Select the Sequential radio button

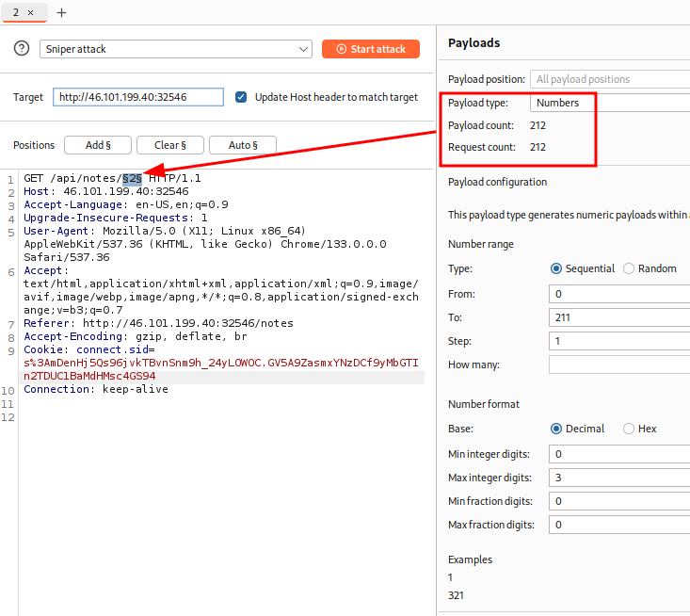556,268
